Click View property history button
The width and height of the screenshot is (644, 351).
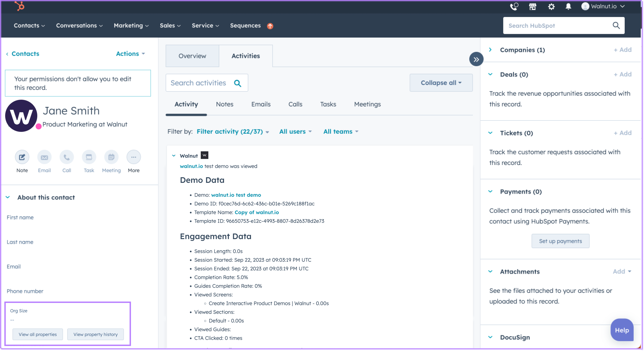point(95,335)
